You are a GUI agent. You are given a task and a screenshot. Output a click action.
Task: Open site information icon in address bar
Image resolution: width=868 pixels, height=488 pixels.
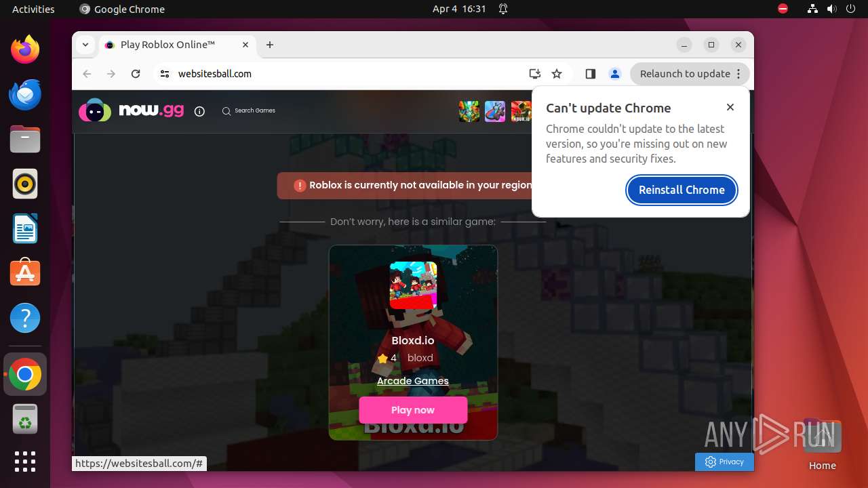click(x=165, y=74)
